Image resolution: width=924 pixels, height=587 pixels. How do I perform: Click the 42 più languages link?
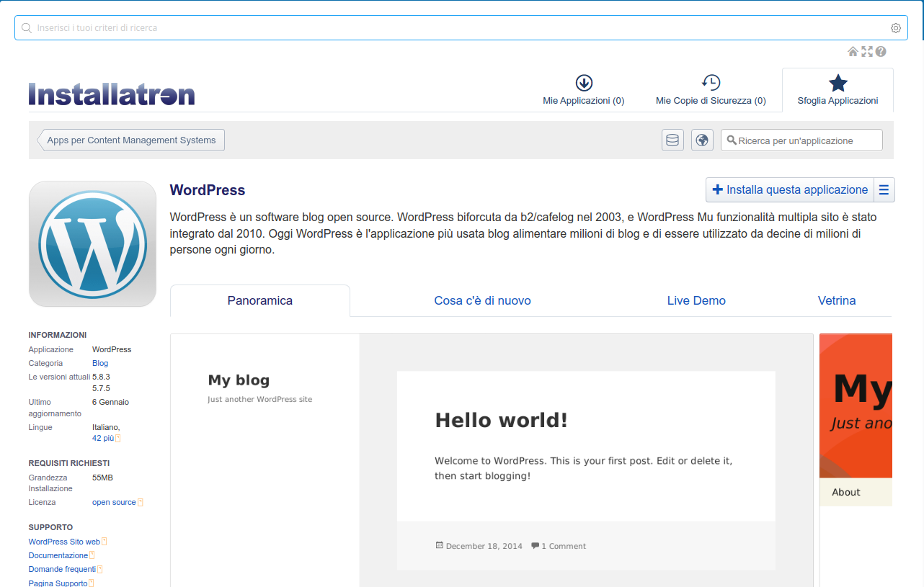coord(103,438)
